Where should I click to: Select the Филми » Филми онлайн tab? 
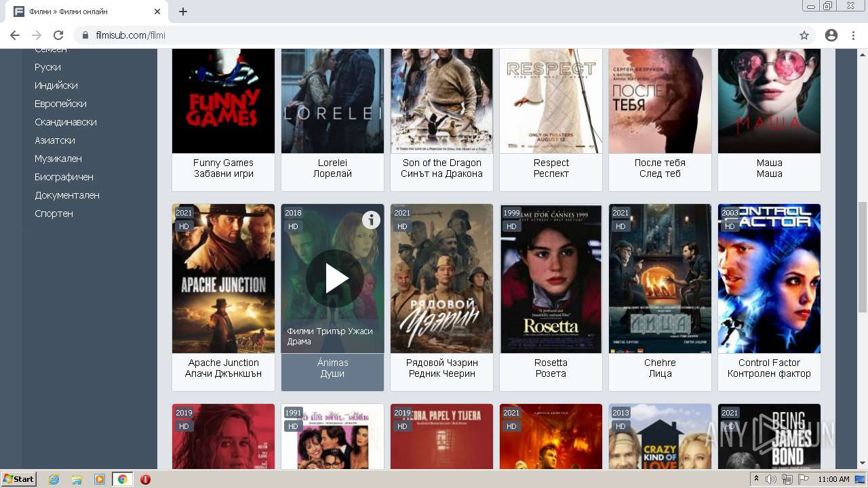(x=85, y=12)
